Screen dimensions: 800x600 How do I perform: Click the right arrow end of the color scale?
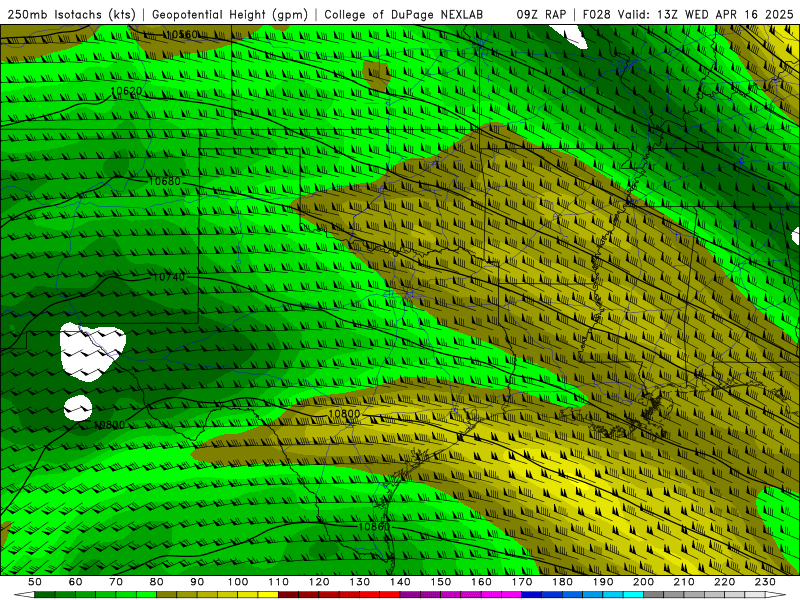[776, 595]
